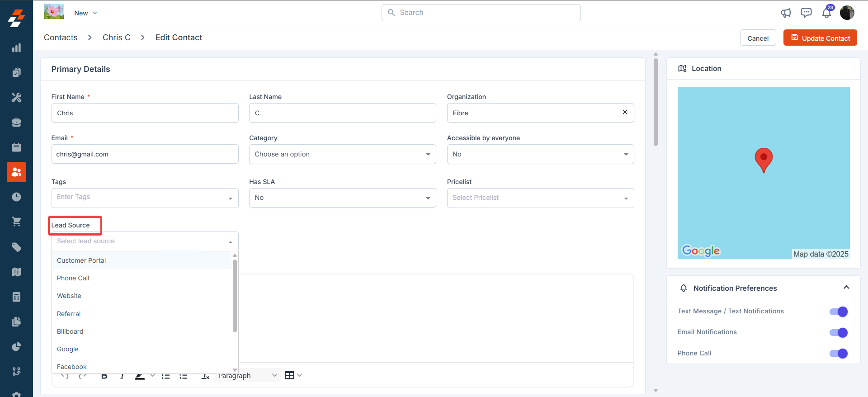Open the folded map icon in sidebar

coord(16,272)
